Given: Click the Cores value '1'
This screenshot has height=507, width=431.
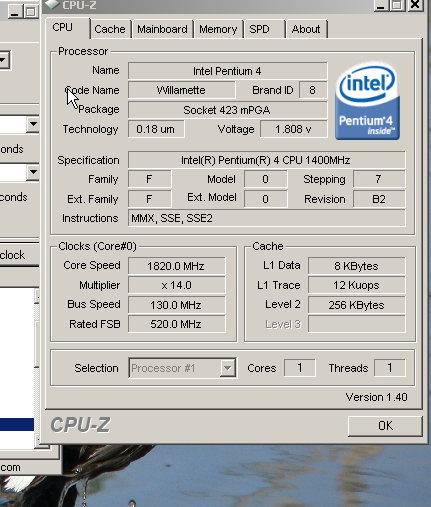Looking at the screenshot, I should (299, 368).
